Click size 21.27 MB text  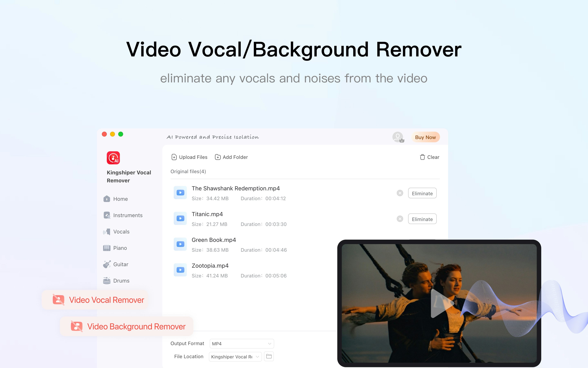pos(217,224)
